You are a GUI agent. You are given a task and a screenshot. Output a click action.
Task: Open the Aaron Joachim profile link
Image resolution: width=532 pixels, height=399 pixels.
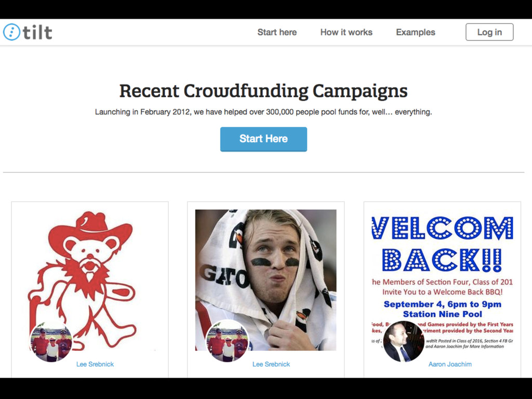[x=450, y=364]
